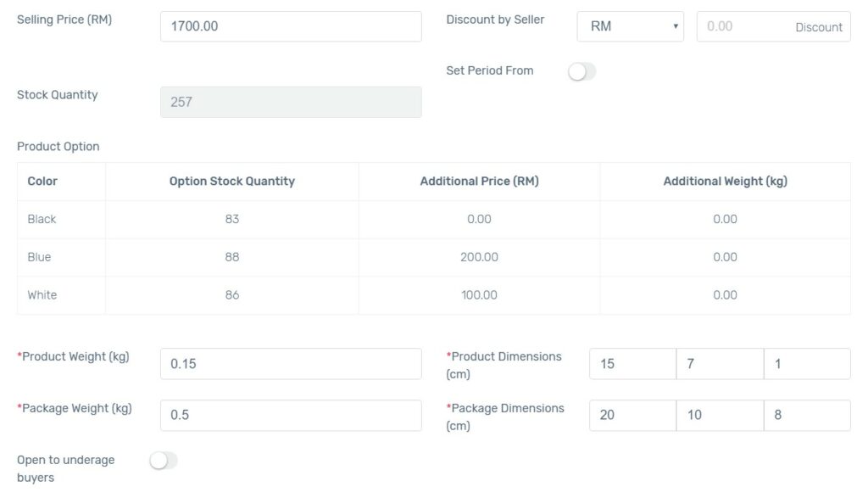Click the Additional Price (RM) column header
The width and height of the screenshot is (868, 498).
[480, 182]
